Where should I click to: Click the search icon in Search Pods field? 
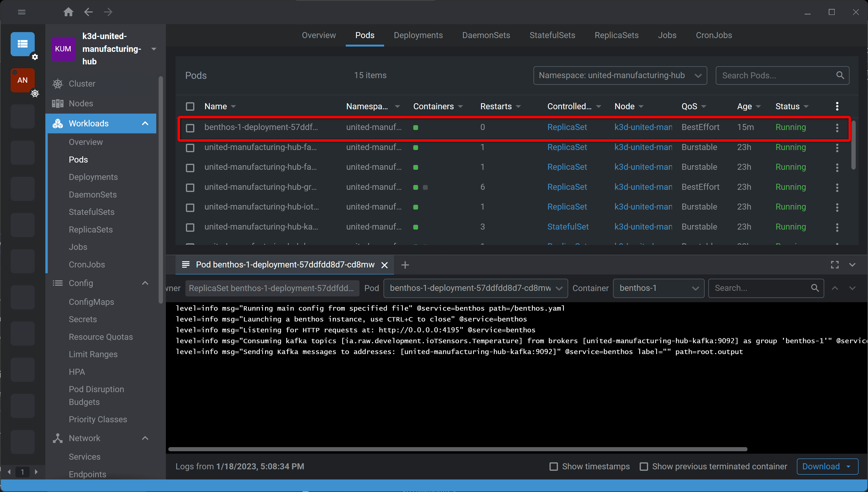(840, 75)
